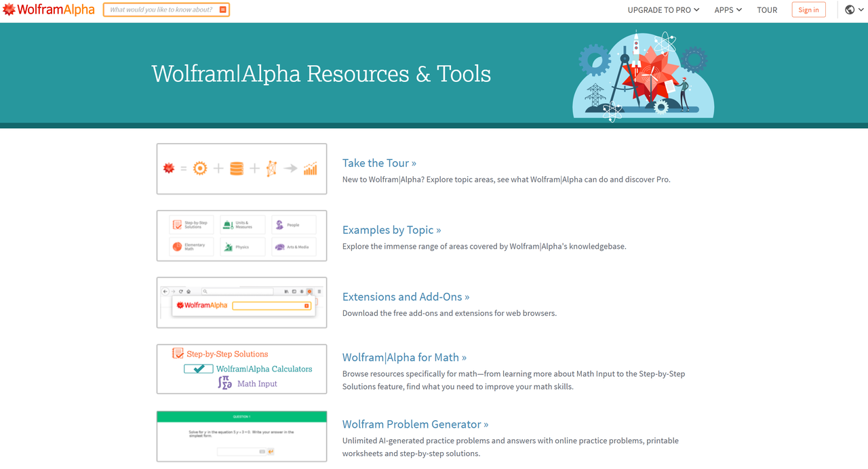Screen dimensions: 868x469
Task: Open the Tour menu item
Action: (x=767, y=9)
